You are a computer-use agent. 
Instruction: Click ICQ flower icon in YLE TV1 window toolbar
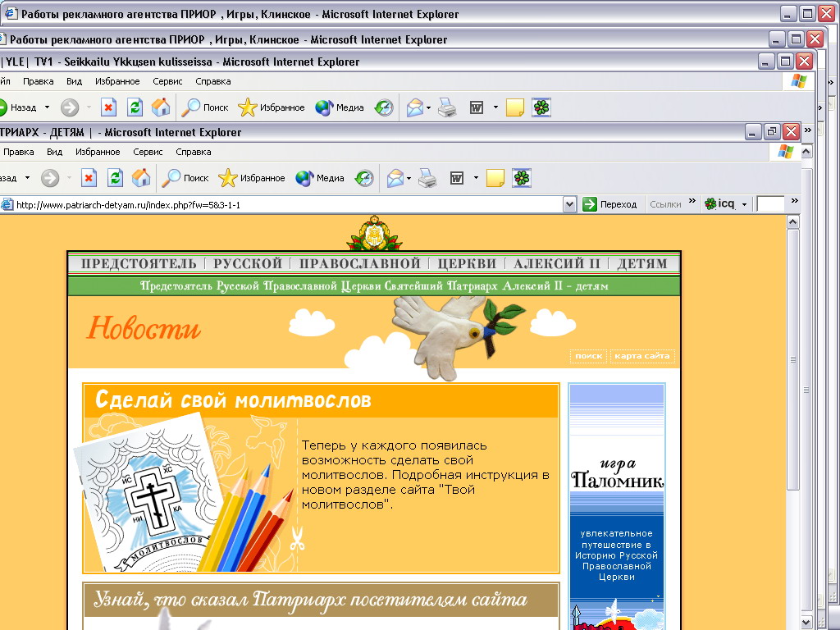tap(541, 107)
